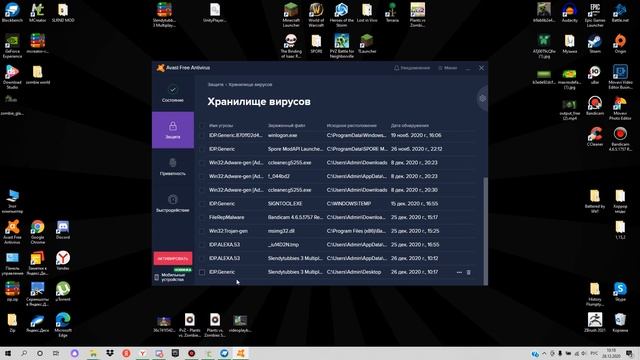Select the C:\WINDOWS\TEMP location cell

coord(349,204)
